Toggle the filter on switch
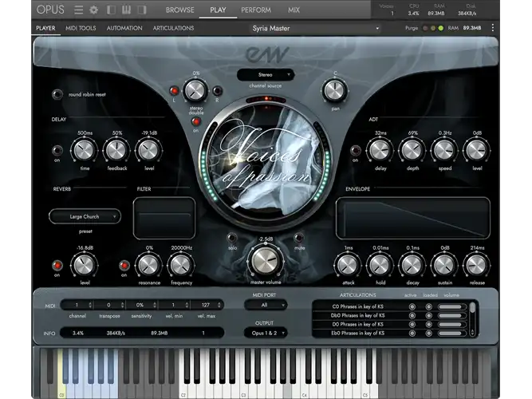The image size is (532, 399). 124,265
